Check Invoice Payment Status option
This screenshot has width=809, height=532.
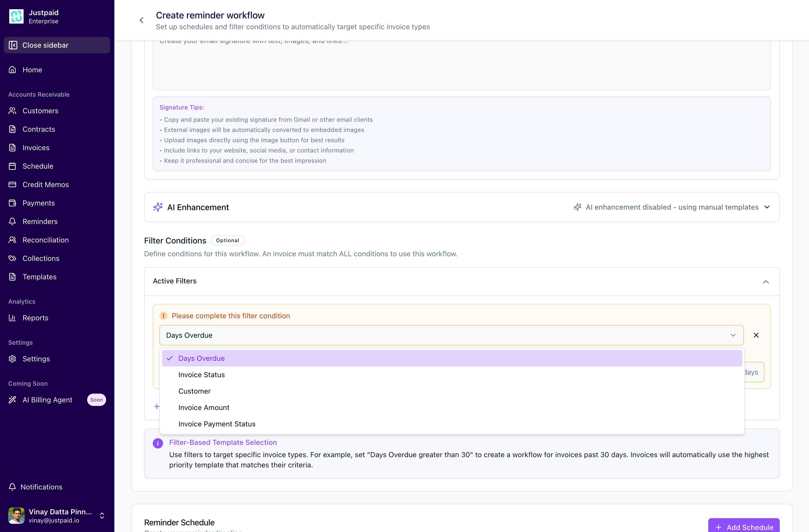tap(217, 424)
